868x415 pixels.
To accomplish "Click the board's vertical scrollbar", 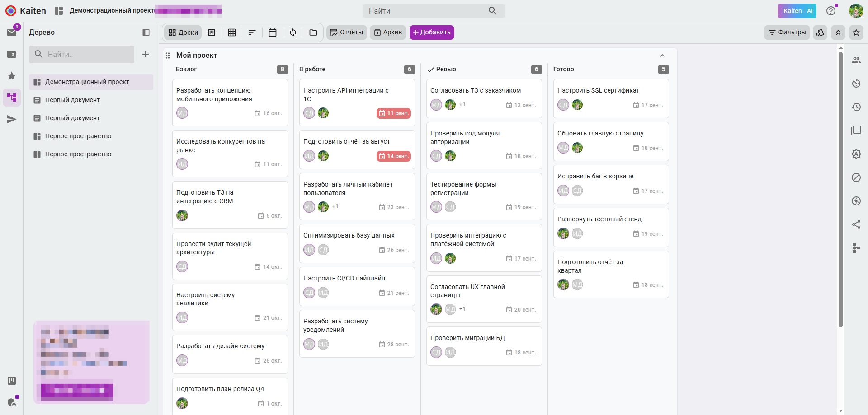I will tap(840, 190).
